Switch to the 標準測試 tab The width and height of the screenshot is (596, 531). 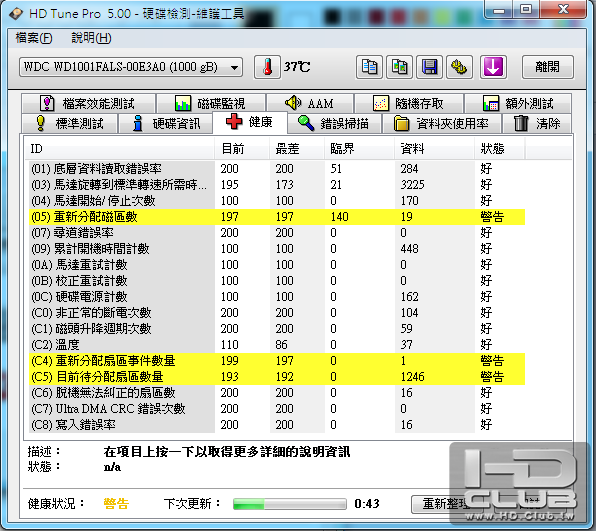pyautogui.click(x=70, y=124)
